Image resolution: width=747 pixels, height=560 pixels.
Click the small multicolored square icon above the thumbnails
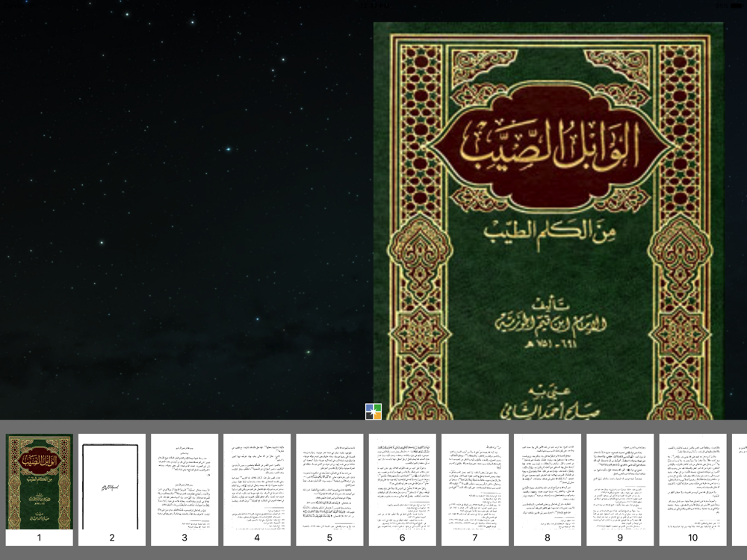pos(373,411)
